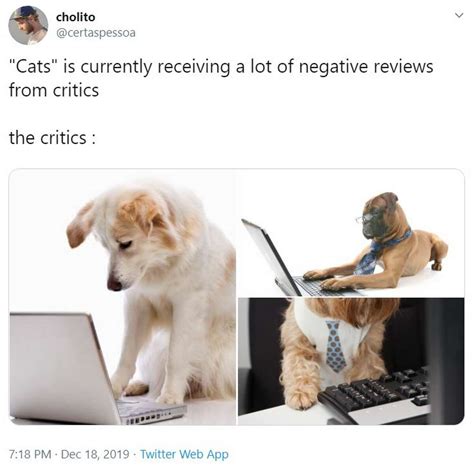Click the black keyboard under the terrier's paw

point(375,390)
